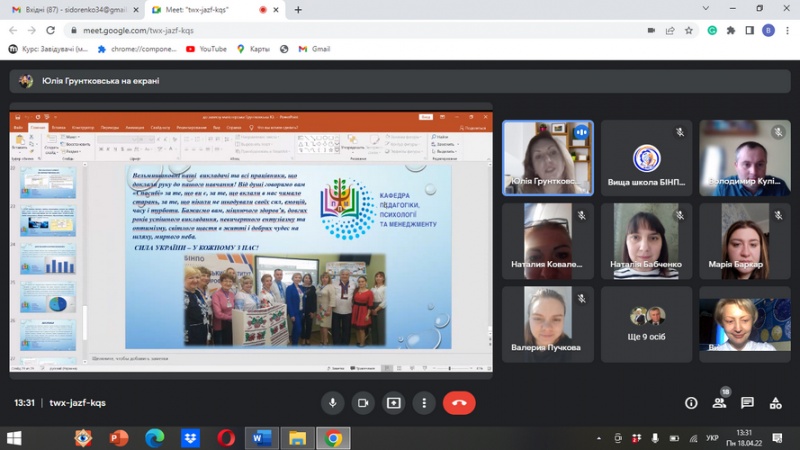Screen dimensions: 800x450
Task: Click the present screen button
Action: pos(394,402)
